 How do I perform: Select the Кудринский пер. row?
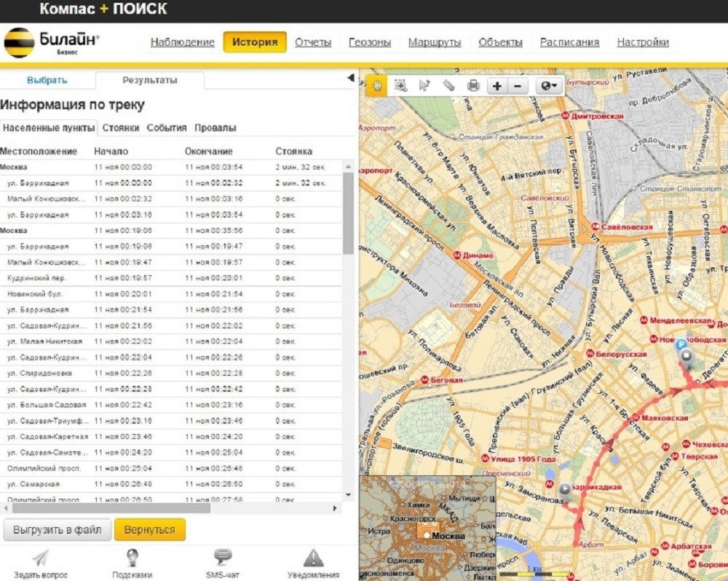[x=171, y=277]
